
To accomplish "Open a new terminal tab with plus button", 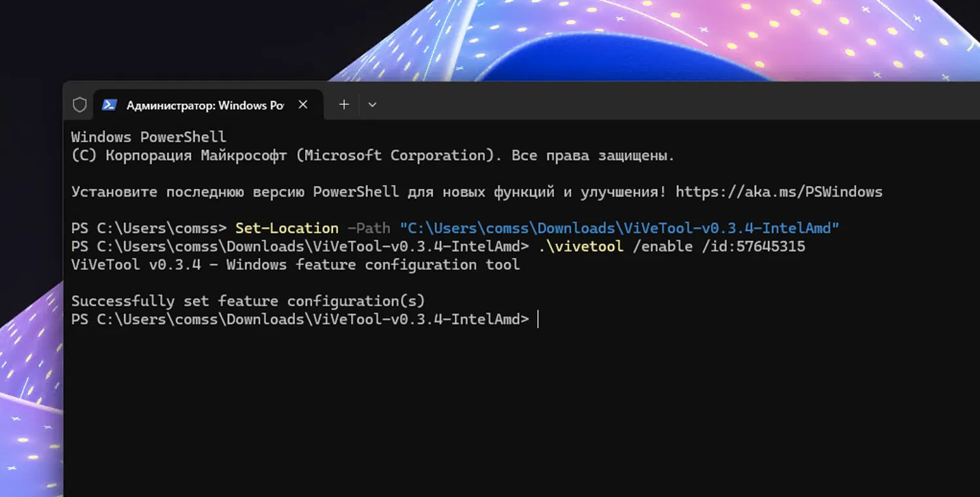I will point(344,104).
